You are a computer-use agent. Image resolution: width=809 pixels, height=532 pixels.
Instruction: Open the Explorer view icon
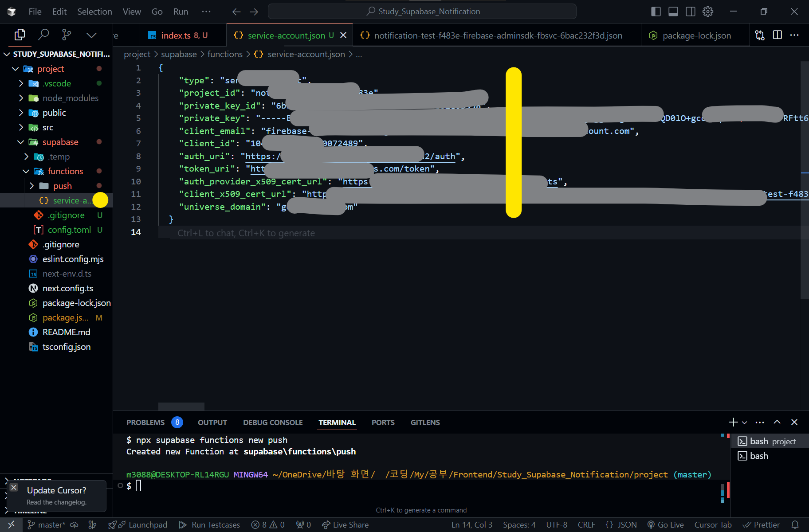(20, 35)
